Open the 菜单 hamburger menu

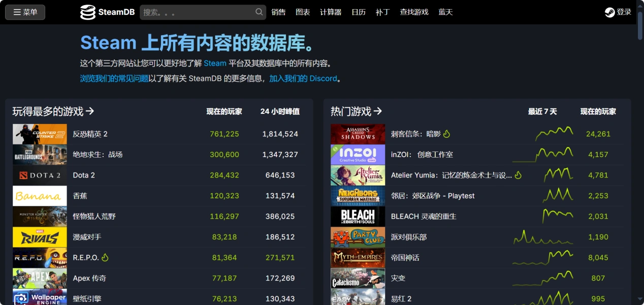(25, 12)
